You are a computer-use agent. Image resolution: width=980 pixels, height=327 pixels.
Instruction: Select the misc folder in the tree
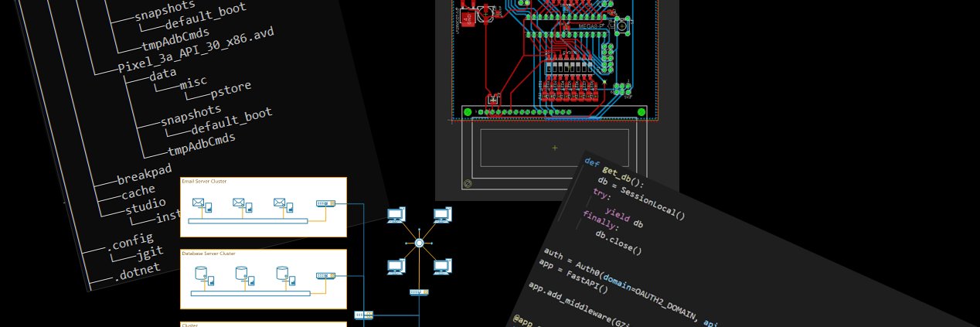[192, 83]
